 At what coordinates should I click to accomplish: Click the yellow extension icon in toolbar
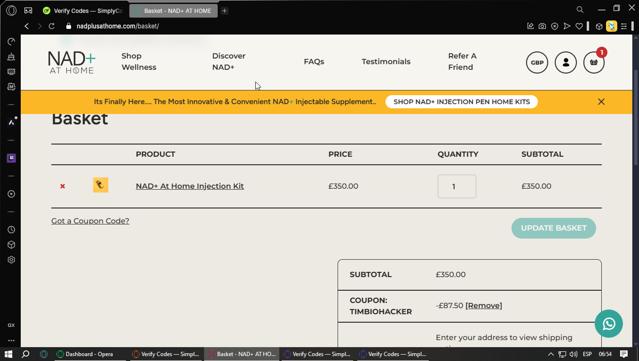[x=611, y=26]
